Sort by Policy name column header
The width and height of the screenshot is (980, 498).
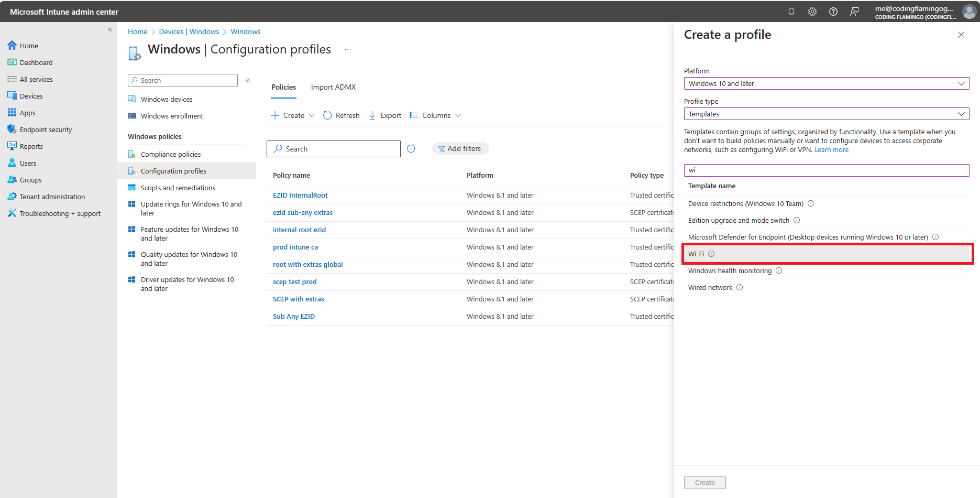coord(291,175)
